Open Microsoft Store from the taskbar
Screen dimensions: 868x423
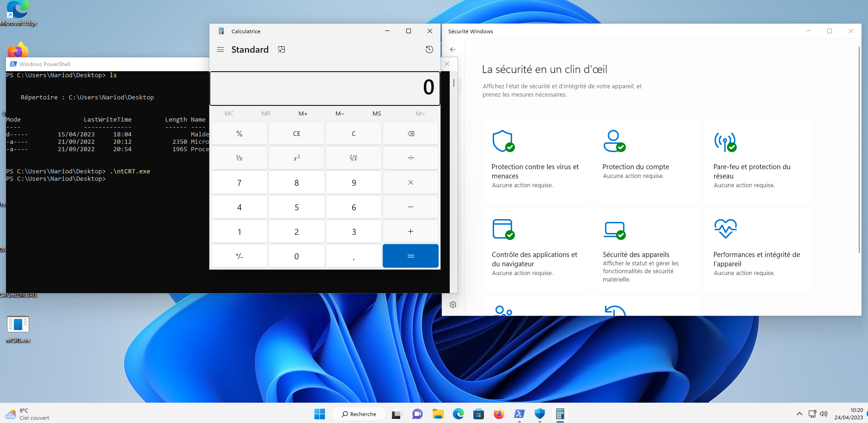(478, 414)
